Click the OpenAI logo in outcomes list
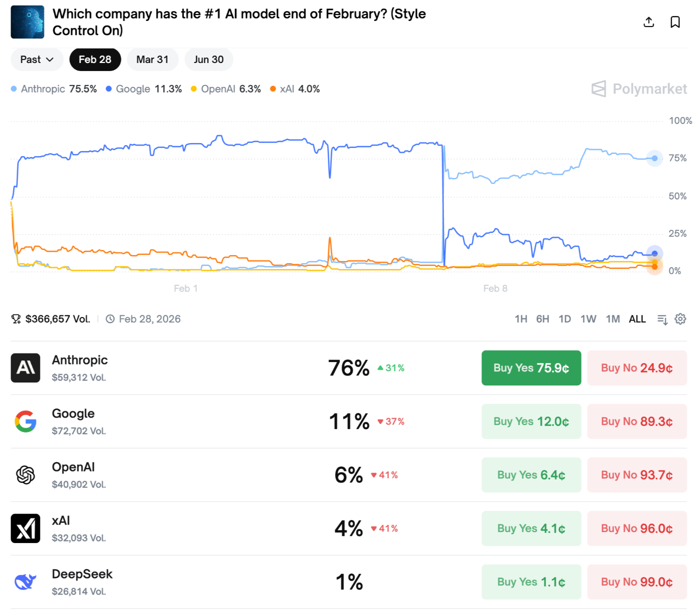The image size is (700, 612). coord(25,475)
